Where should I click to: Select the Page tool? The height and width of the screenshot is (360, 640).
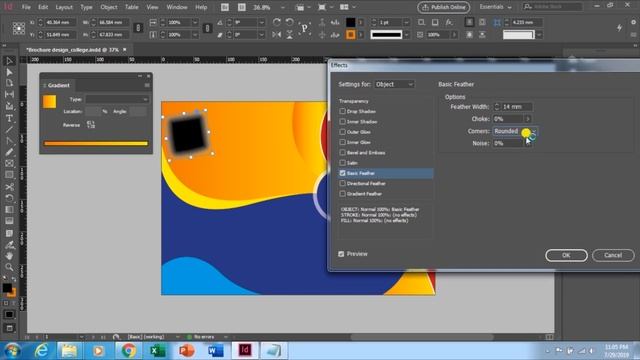(x=9, y=83)
